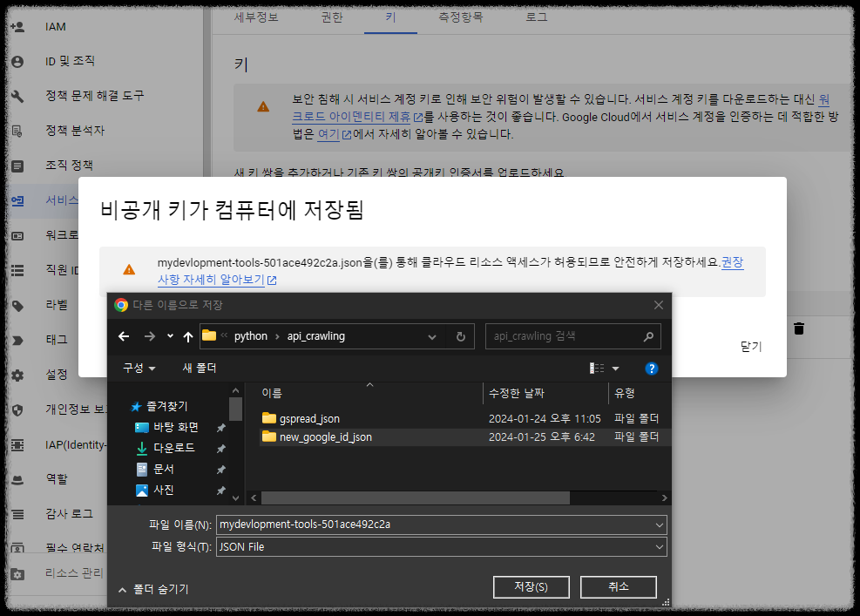Switch to the 권한 tab
Viewport: 860px width, 616px height.
(332, 17)
